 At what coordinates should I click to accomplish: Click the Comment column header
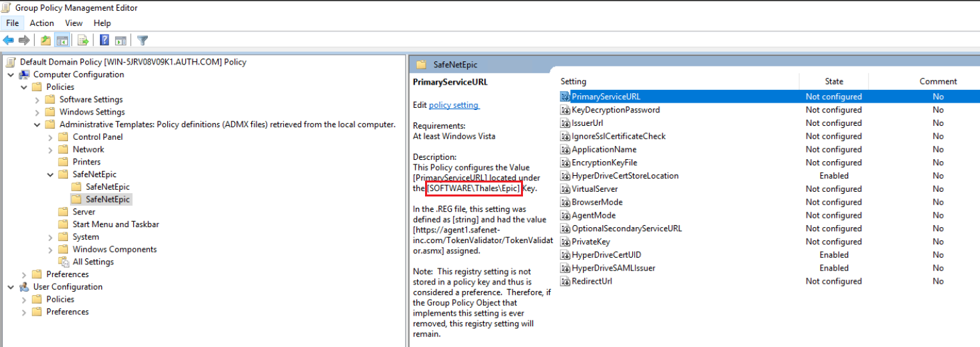click(938, 81)
